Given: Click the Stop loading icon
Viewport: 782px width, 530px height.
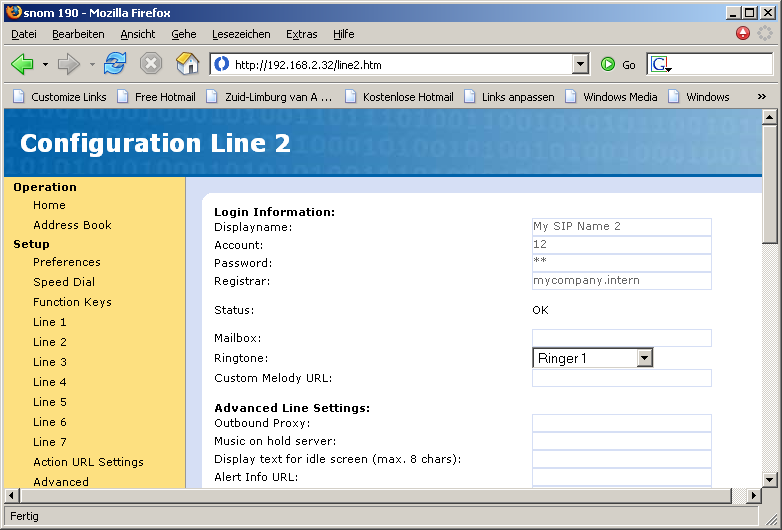Looking at the screenshot, I should pyautogui.click(x=151, y=64).
